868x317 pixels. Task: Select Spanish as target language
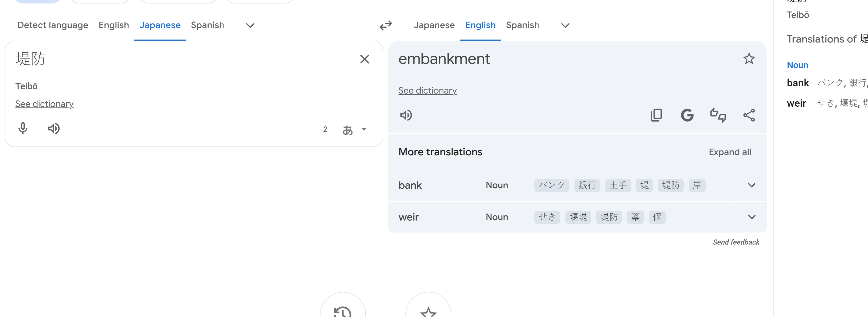point(523,25)
